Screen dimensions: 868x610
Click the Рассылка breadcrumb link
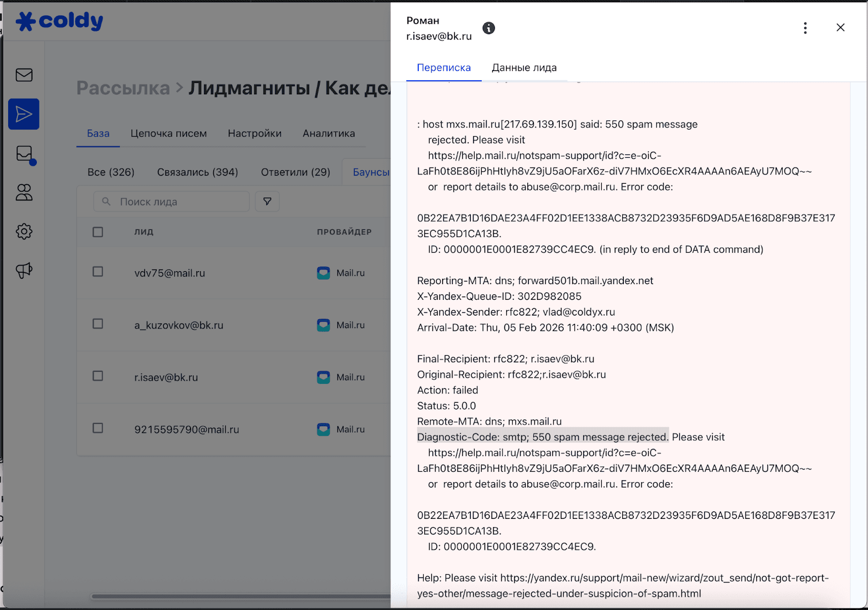(123, 88)
